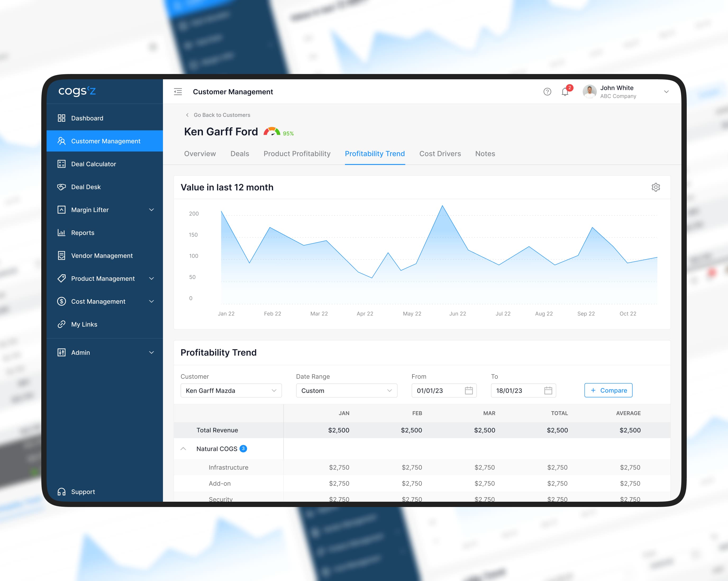The height and width of the screenshot is (581, 728).
Task: Click the 95% score value
Action: click(x=288, y=133)
